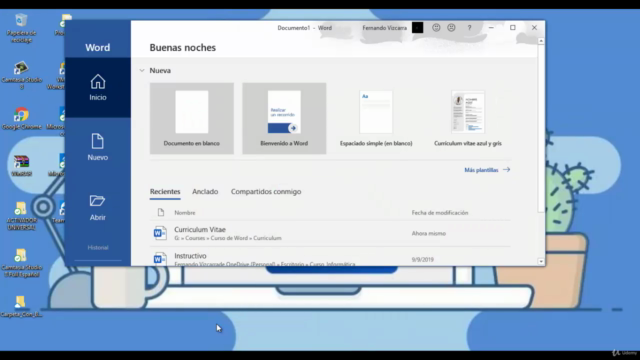Viewport: 640px width, 360px height.
Task: Select Papelera de reciclaje desktop icon
Action: pos(21,28)
